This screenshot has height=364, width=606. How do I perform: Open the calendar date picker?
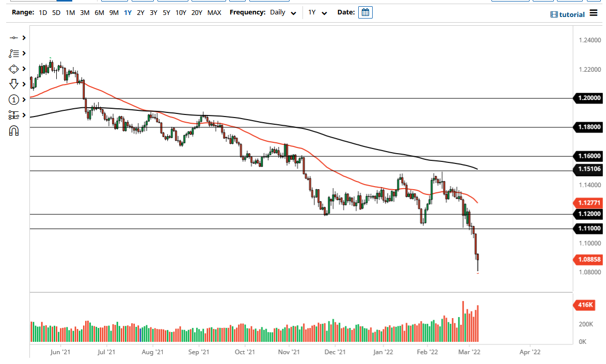(365, 12)
